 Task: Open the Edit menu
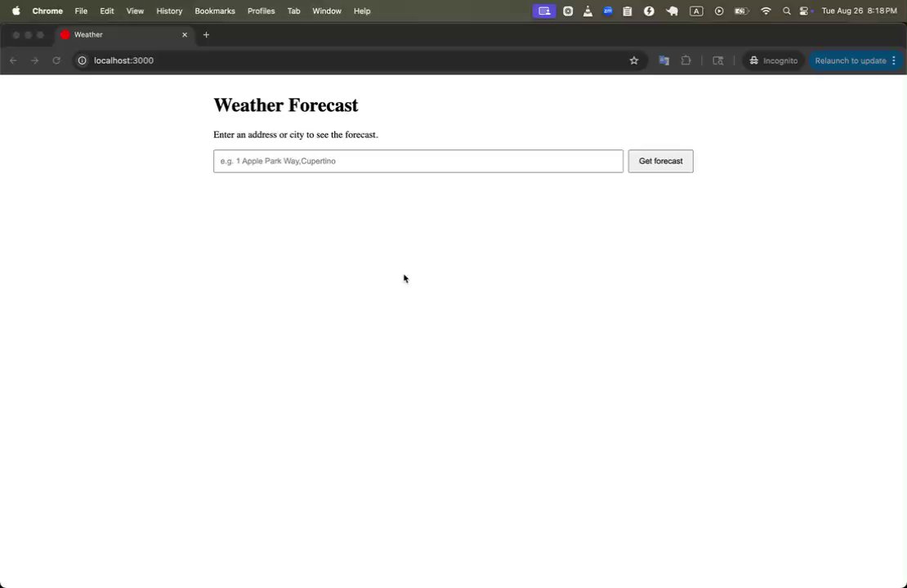(x=107, y=11)
